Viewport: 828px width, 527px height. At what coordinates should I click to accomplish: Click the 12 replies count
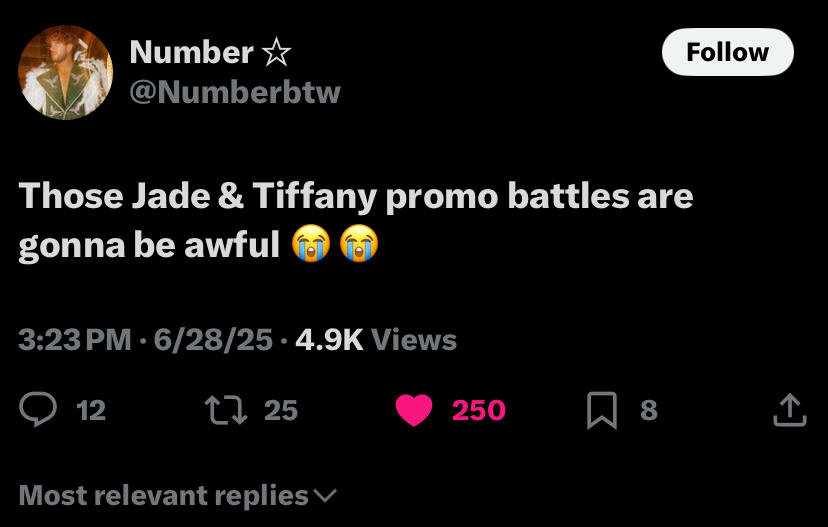[x=91, y=409]
